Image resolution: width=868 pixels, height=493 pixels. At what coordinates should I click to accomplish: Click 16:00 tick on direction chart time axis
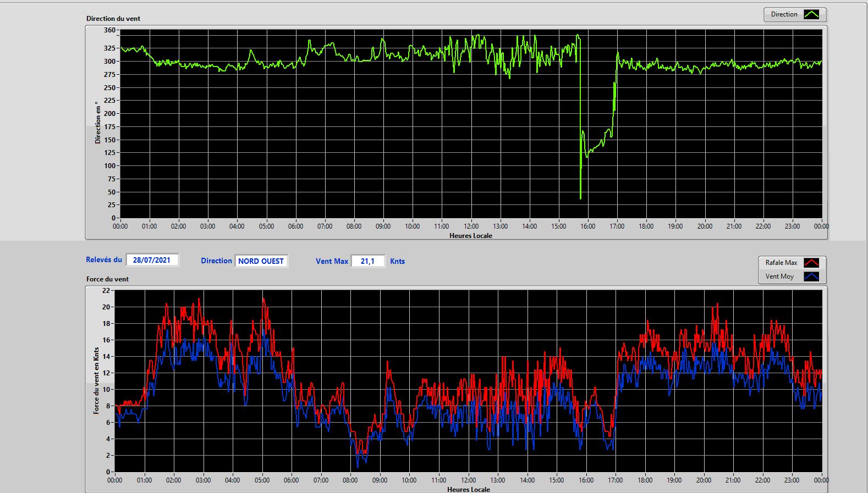pos(587,226)
